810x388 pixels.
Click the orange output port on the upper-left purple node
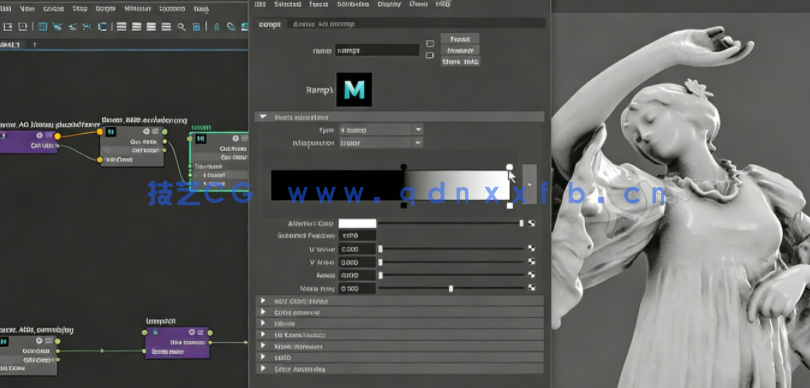tap(57, 136)
